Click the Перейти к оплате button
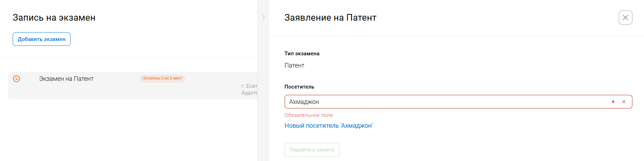Screen dimensions: 644x161 pyautogui.click(x=312, y=150)
